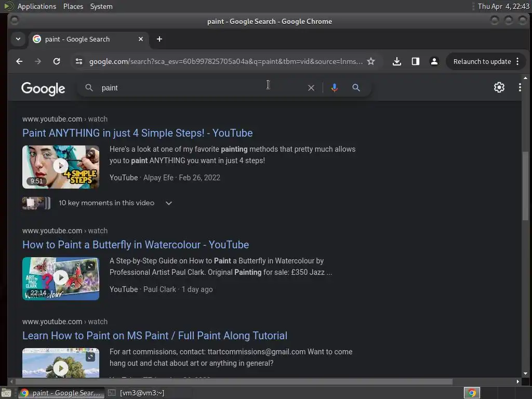532x399 pixels.
Task: Click www.youtube.com › watch above Butterfly result
Action: point(65,231)
